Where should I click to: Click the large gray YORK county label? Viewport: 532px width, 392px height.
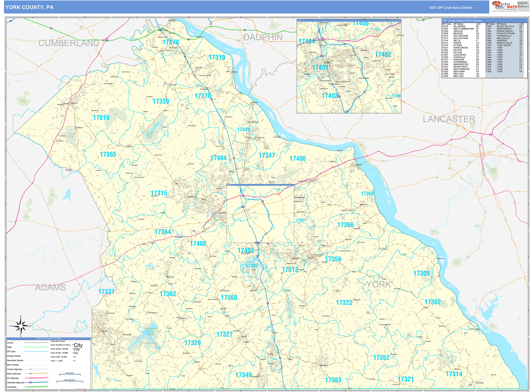tap(379, 284)
